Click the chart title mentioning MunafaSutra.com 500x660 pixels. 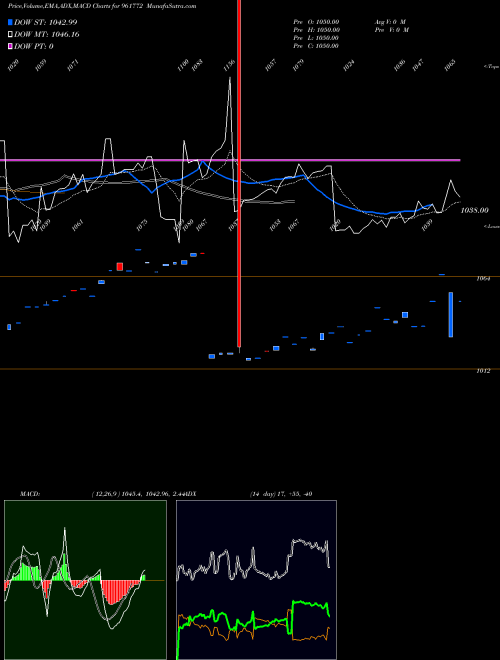[102, 6]
